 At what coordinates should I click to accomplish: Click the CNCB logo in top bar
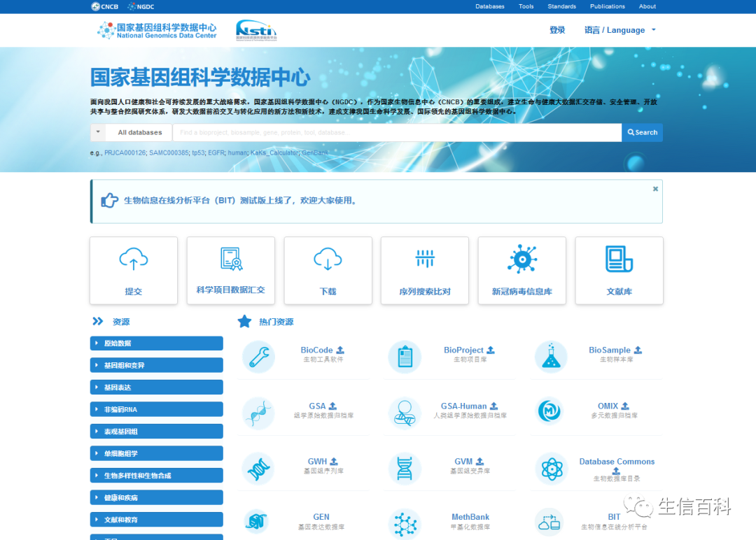[x=104, y=6]
